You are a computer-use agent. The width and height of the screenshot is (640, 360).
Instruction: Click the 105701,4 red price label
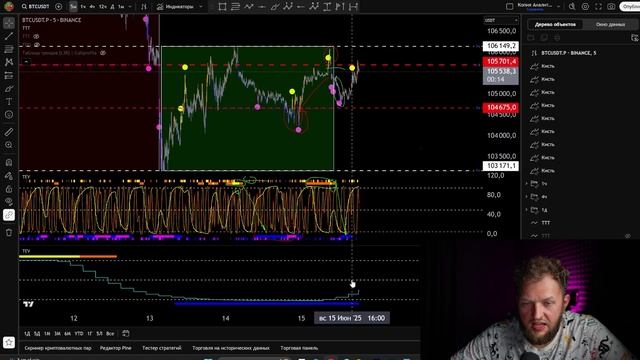[x=501, y=61]
